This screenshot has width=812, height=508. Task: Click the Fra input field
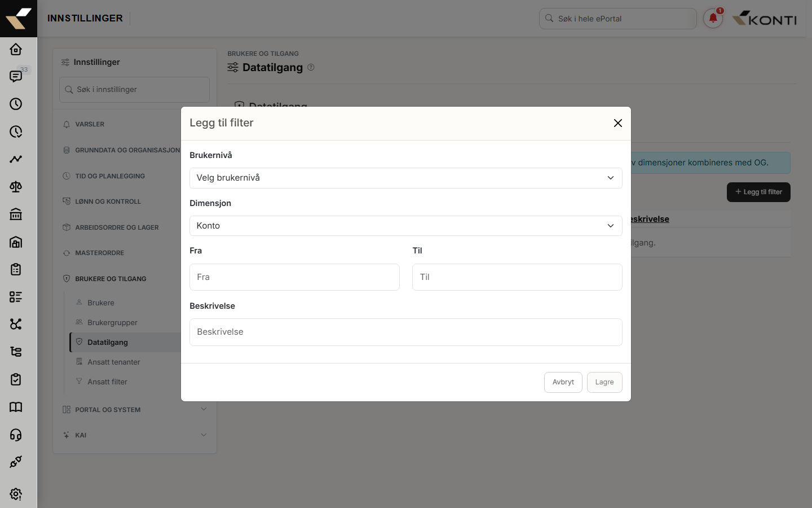pos(294,277)
